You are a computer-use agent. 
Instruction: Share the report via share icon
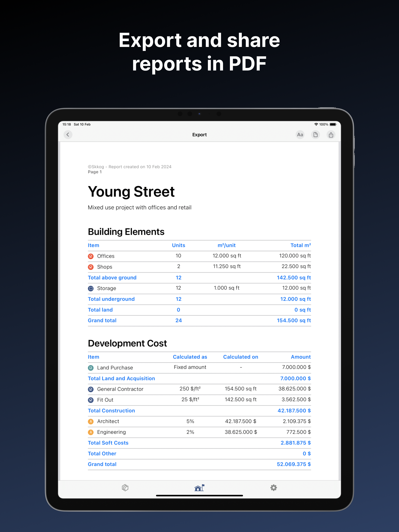331,134
